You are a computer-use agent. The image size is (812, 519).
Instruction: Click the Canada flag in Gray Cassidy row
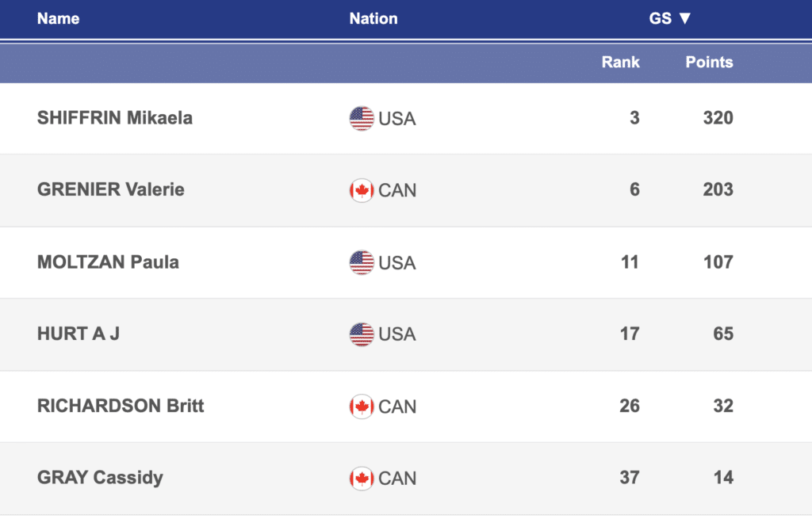click(x=362, y=478)
